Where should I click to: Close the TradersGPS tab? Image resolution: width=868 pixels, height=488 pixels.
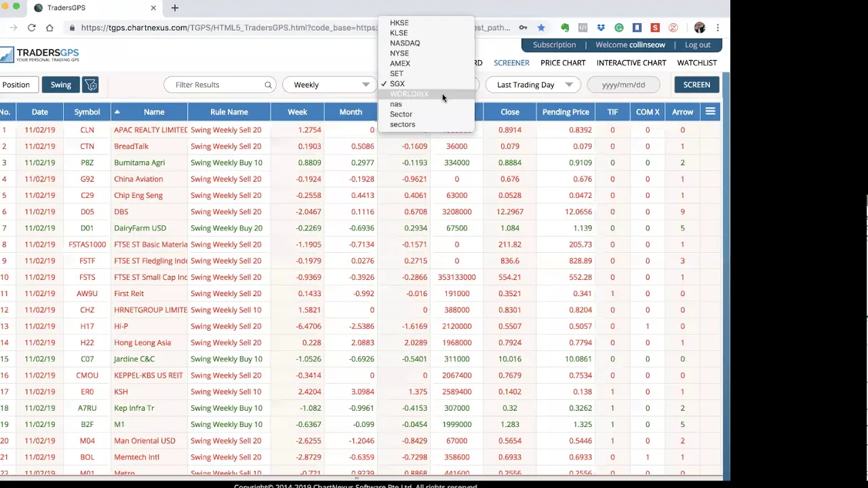tap(153, 8)
